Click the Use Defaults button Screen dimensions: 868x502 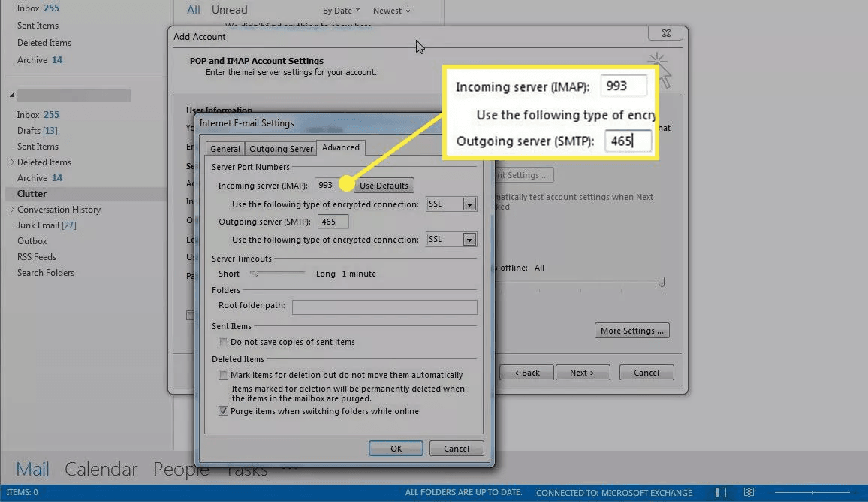[x=384, y=186]
